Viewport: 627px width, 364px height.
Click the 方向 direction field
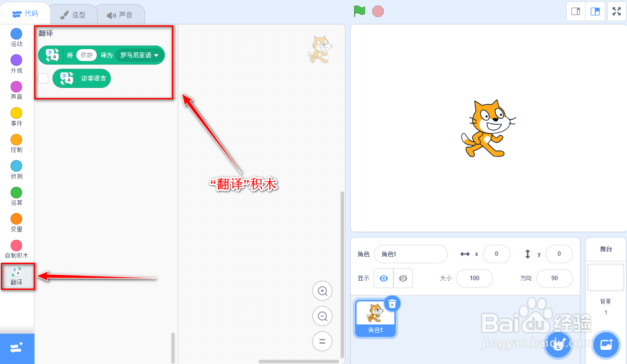click(555, 278)
